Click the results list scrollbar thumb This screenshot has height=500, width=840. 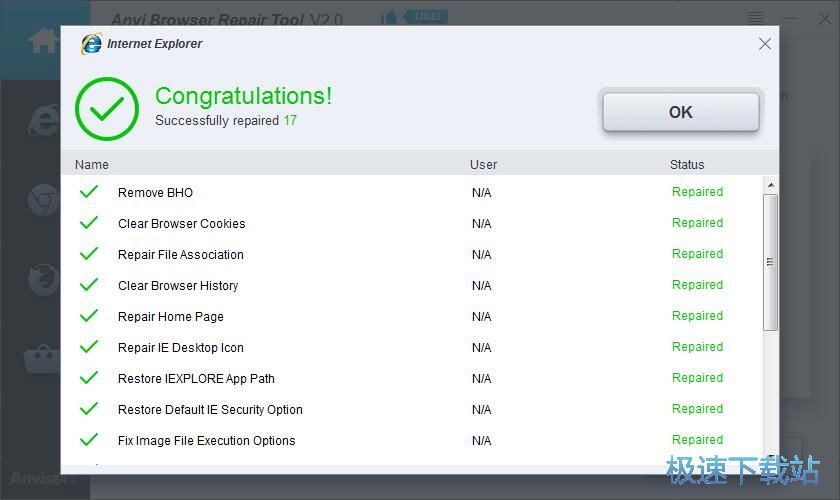770,262
